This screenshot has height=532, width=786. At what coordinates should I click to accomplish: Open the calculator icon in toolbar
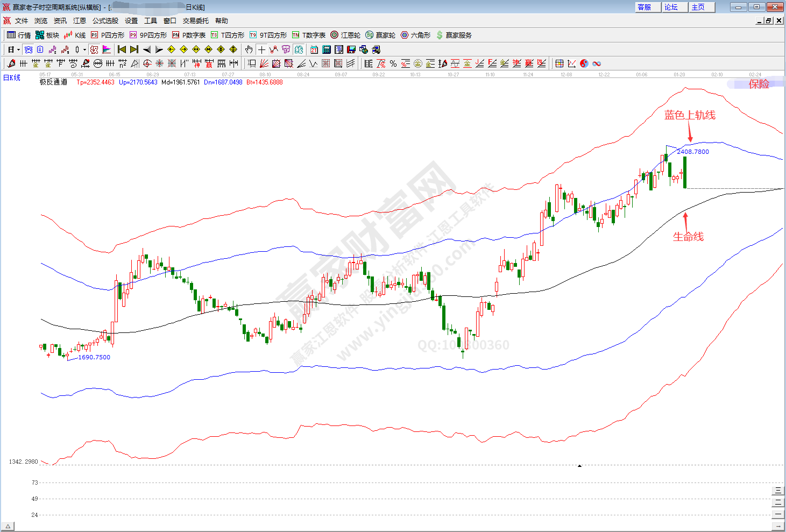click(x=327, y=49)
